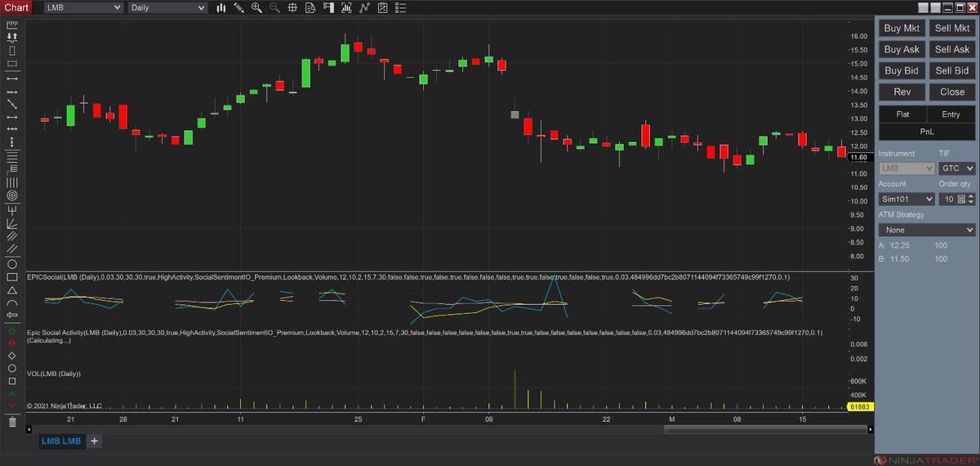The height and width of the screenshot is (466, 980).
Task: Click the Buy Bid button
Action: click(x=902, y=70)
